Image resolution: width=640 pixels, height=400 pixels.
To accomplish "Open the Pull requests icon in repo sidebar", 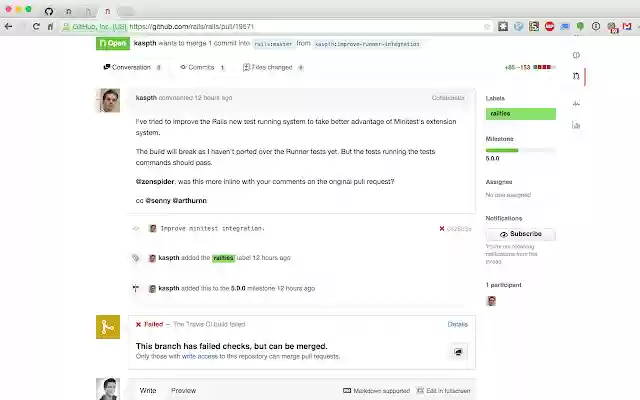I will tap(576, 76).
